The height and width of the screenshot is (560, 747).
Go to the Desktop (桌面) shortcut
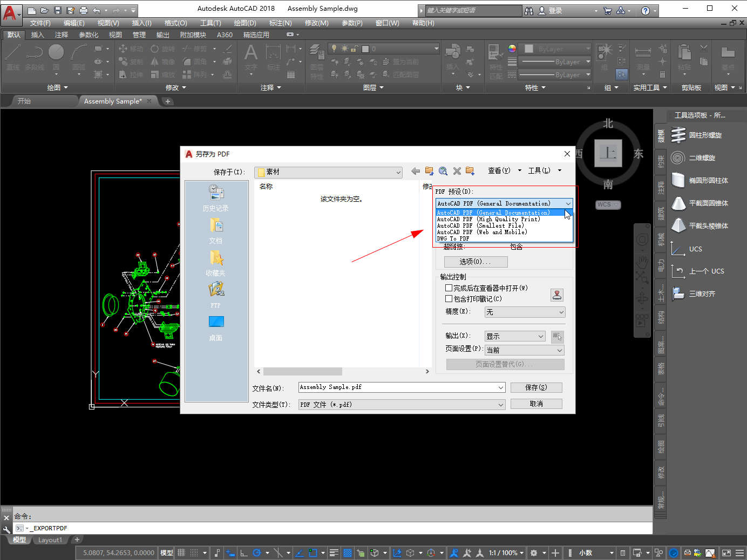[x=215, y=322]
